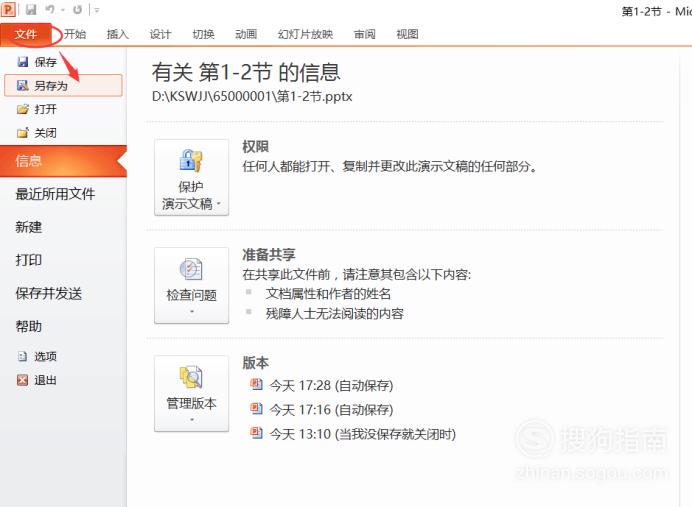Click the 有关 第1-2节 的信息 title
This screenshot has height=507, width=692.
pyautogui.click(x=246, y=72)
